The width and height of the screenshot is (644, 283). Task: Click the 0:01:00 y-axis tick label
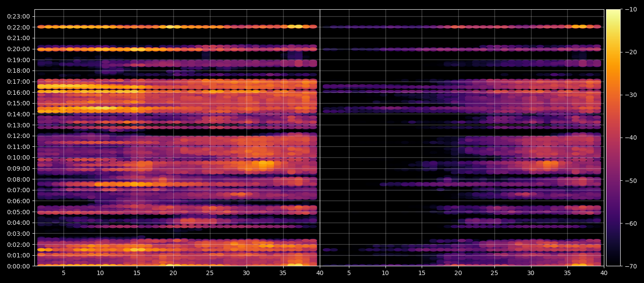[19, 255]
